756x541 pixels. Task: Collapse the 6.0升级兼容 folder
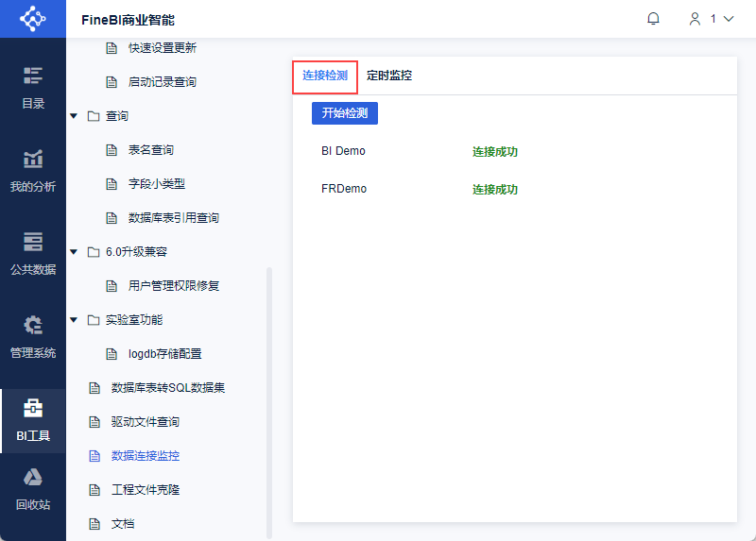coord(74,252)
